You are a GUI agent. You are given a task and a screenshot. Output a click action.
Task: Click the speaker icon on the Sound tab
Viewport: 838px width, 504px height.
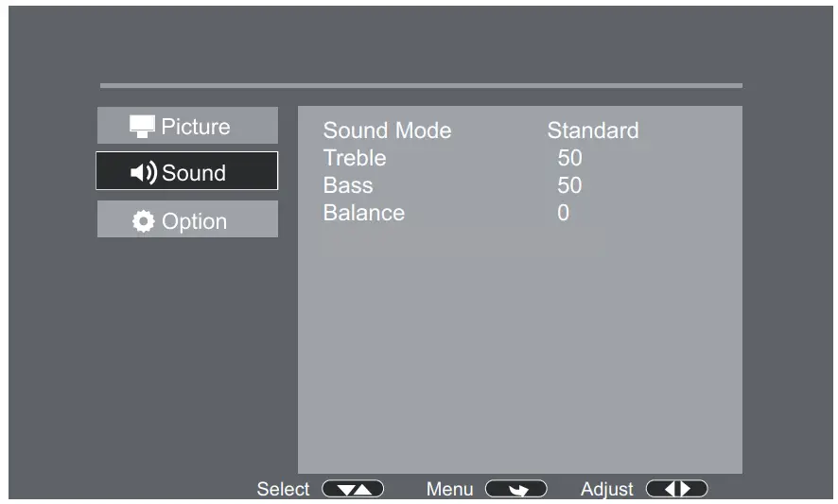coord(143,173)
